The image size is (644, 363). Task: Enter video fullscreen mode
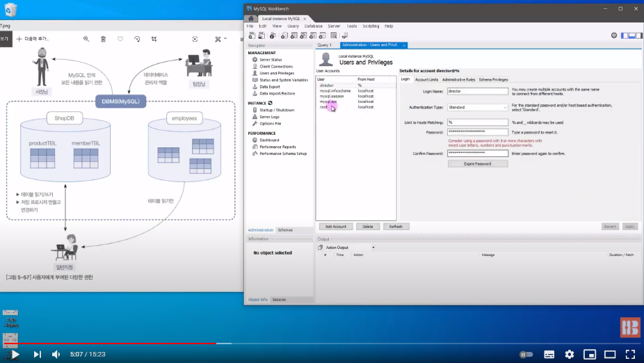coord(631,355)
